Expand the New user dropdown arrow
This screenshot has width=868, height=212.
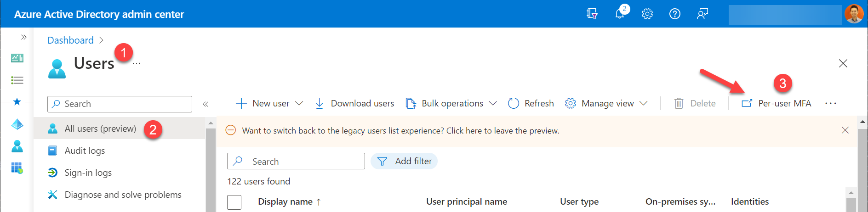[x=299, y=103]
